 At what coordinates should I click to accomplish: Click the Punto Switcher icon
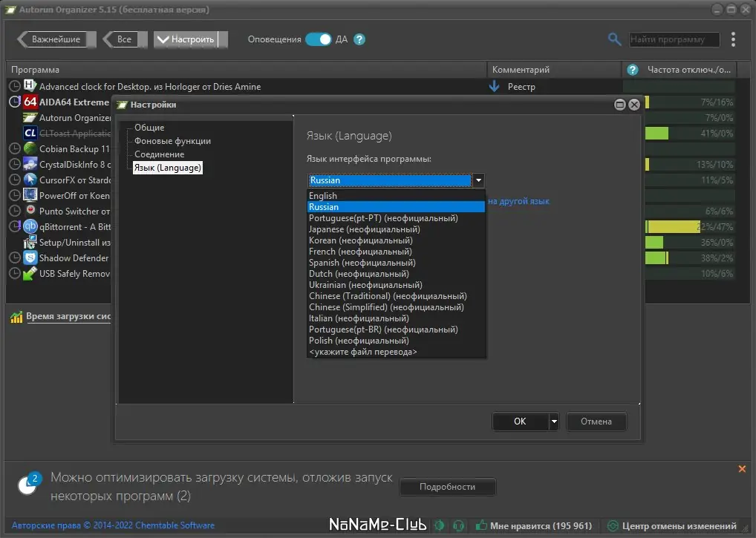30,210
